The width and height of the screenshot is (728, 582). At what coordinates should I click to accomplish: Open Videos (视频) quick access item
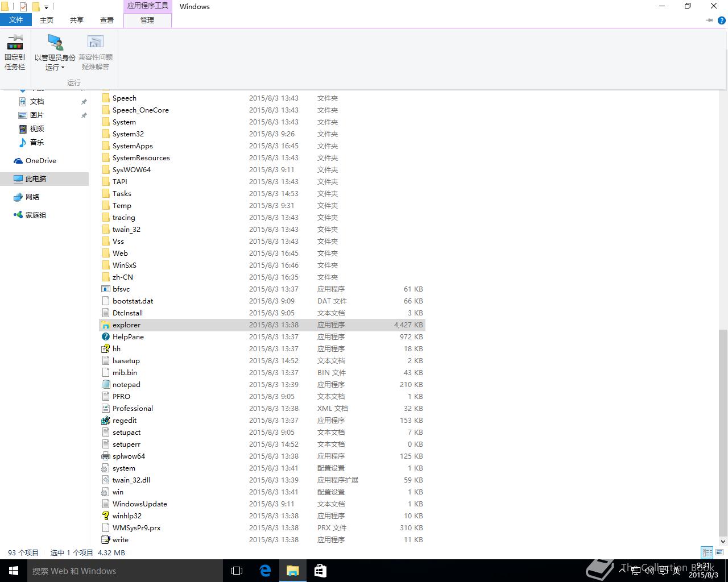(x=31, y=129)
